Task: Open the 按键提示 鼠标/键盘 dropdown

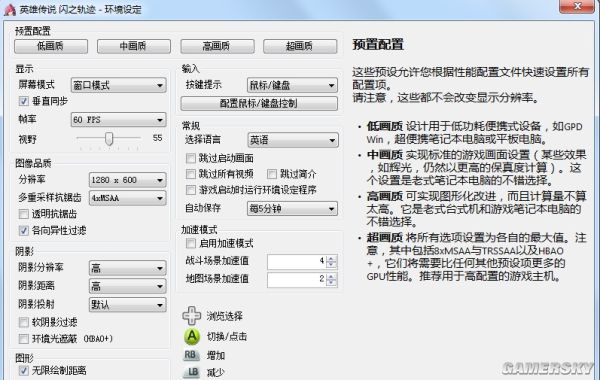Action: [x=293, y=85]
